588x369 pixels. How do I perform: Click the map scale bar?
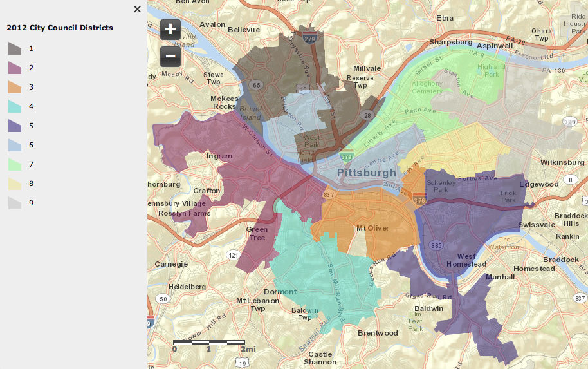[209, 343]
